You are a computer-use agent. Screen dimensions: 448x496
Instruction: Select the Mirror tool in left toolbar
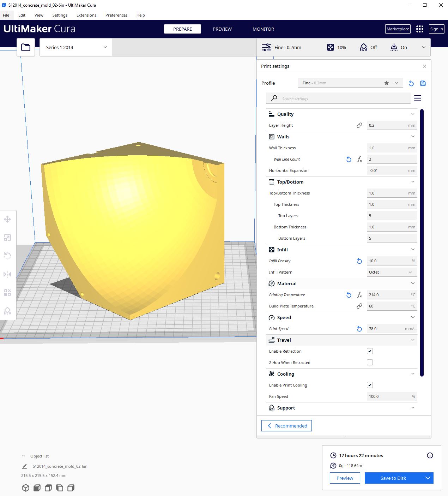(7, 274)
